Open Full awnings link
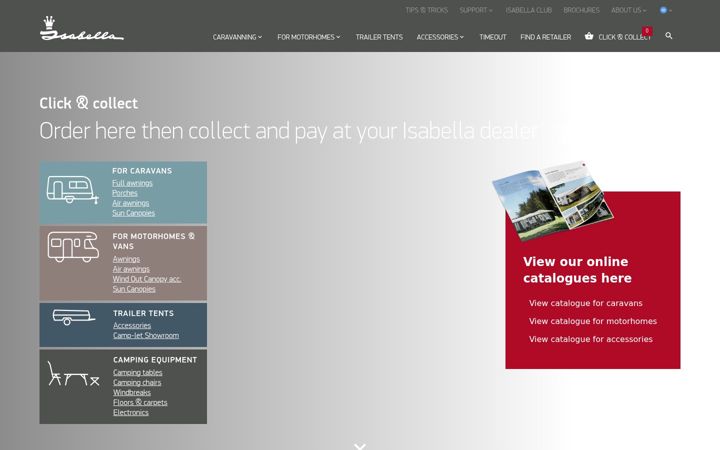Viewport: 720px width, 450px height. click(x=132, y=183)
